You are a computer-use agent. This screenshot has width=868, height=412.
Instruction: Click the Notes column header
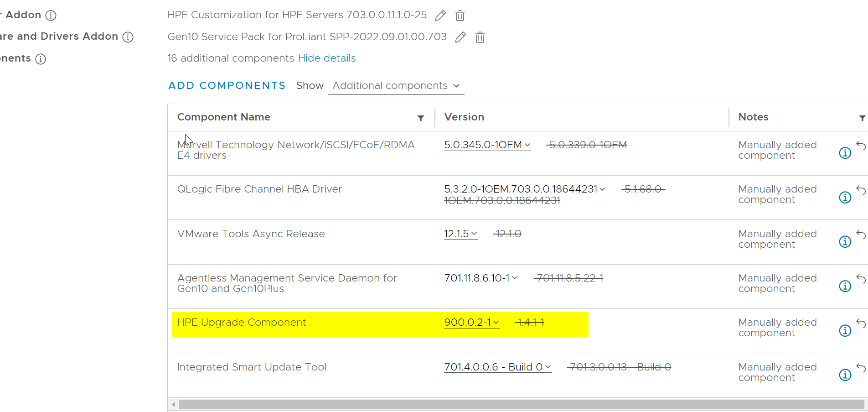tap(754, 117)
